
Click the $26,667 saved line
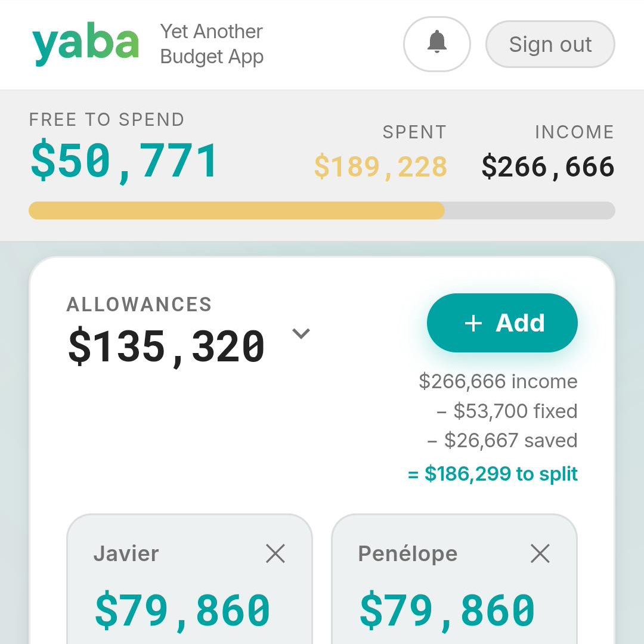502,441
